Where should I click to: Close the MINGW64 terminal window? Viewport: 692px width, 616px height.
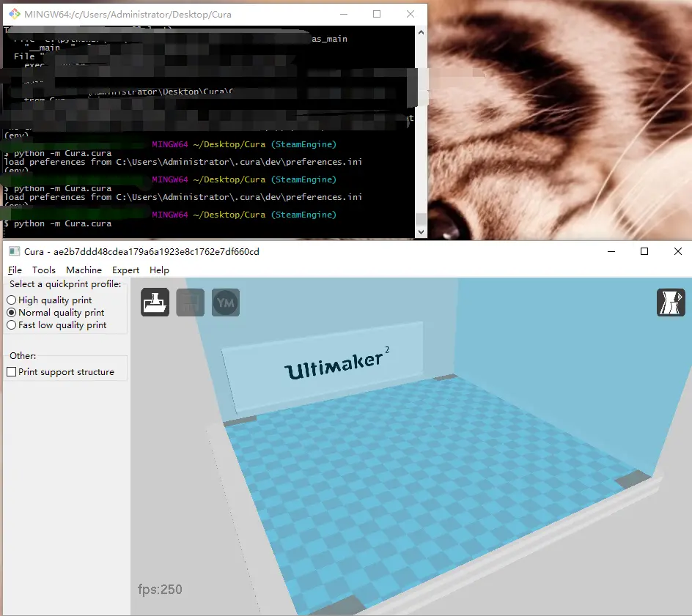pos(411,14)
